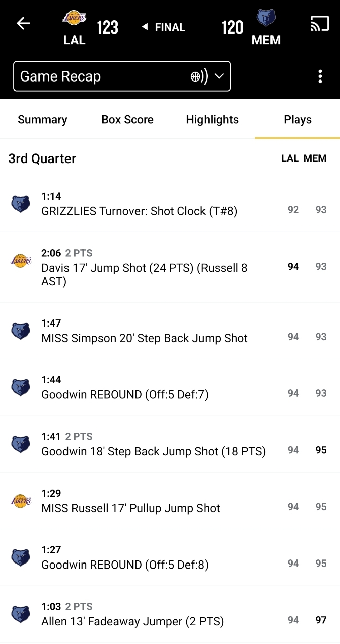Tap the left arrow next to FINAL

pyautogui.click(x=145, y=27)
